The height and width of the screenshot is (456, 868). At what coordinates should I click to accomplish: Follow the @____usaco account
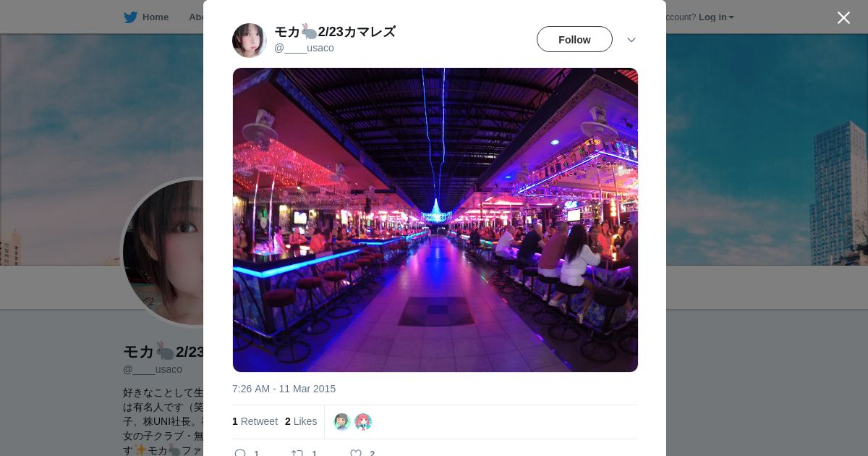click(574, 39)
